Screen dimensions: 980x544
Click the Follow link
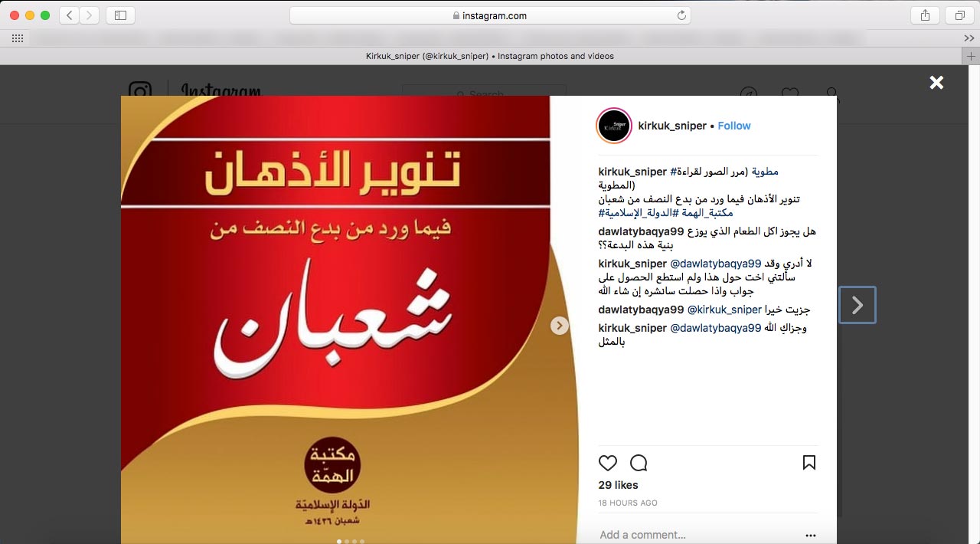click(734, 126)
